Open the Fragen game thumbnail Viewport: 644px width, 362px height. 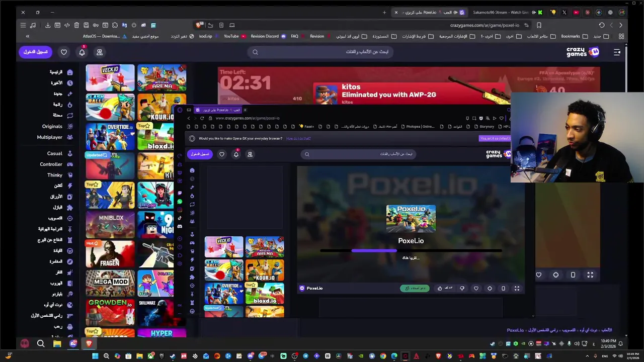coord(110,253)
